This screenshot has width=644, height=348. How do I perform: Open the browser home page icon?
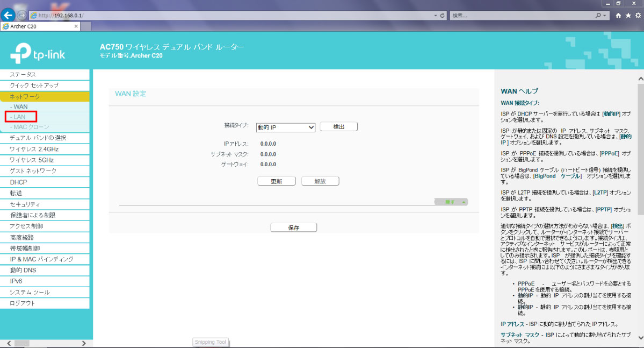coord(619,16)
